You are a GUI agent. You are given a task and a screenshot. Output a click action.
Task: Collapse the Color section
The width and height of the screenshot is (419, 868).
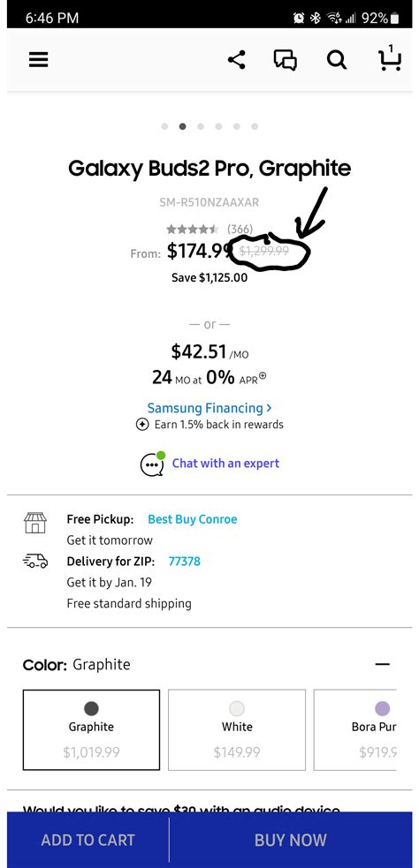[x=383, y=664]
